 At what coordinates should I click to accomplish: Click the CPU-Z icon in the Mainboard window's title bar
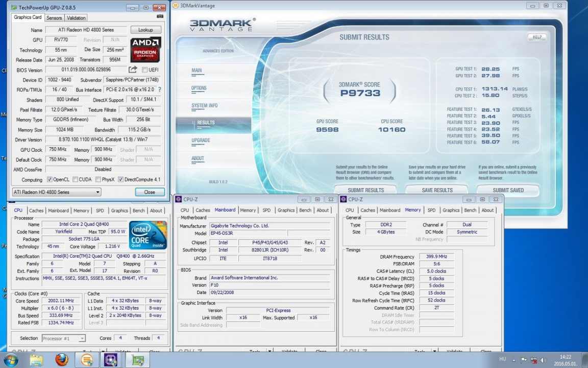pos(179,199)
